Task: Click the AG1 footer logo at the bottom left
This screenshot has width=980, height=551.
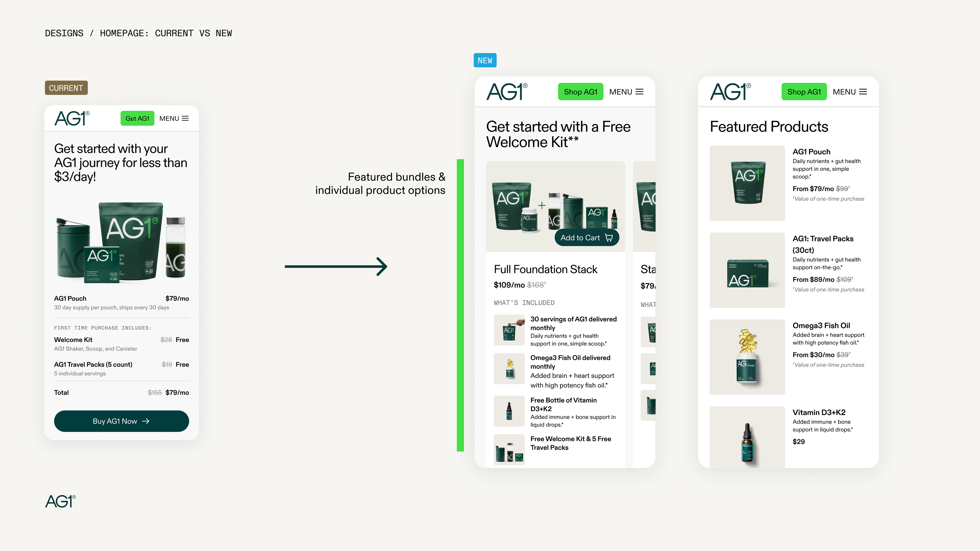Action: pos(61,501)
